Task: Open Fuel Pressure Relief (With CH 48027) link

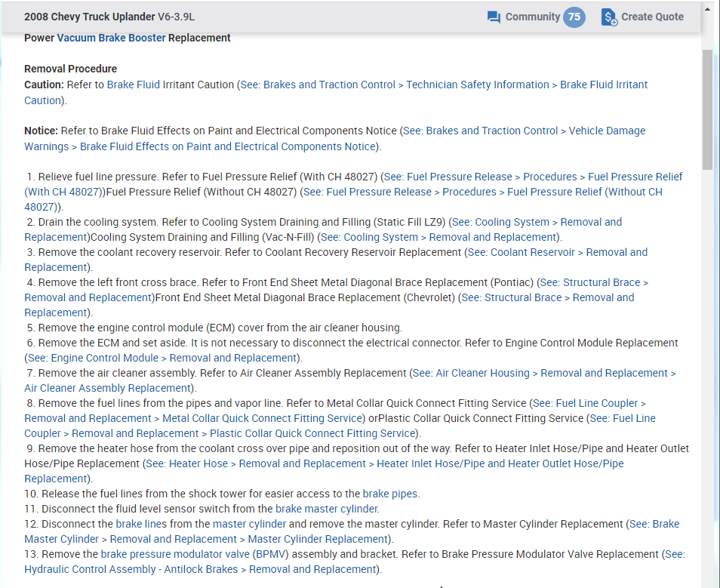Action: tap(353, 184)
